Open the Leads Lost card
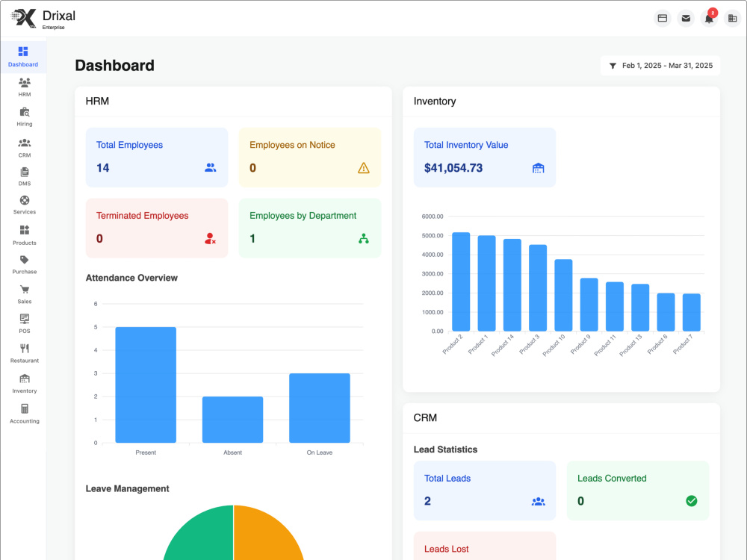The image size is (747, 560). pyautogui.click(x=485, y=546)
